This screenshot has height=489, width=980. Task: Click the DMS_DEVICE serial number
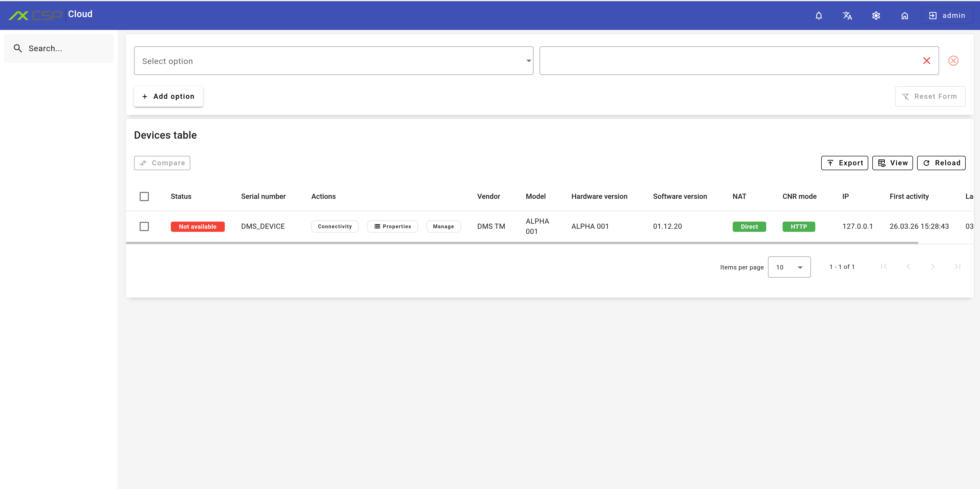click(263, 226)
